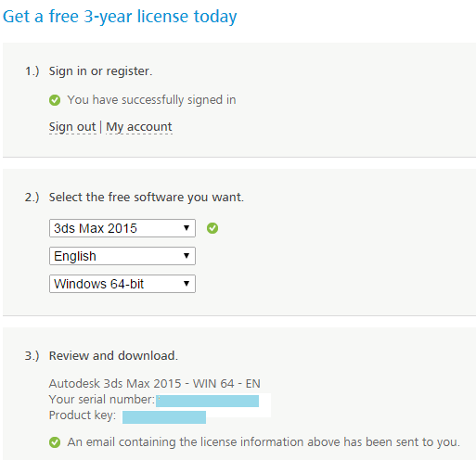
Task: Click the arrow on the 3ds Max 2015 selector
Action: (x=187, y=228)
